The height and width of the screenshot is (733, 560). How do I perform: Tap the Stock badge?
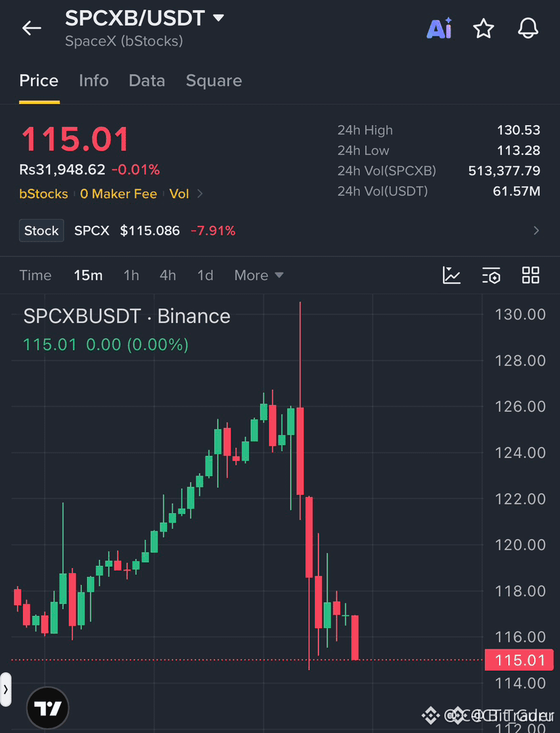click(x=42, y=231)
